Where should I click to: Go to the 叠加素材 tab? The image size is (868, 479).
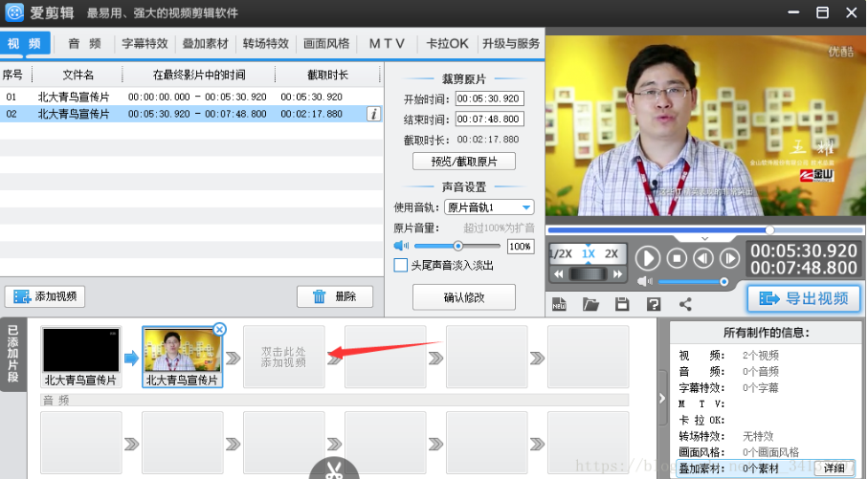pyautogui.click(x=206, y=44)
